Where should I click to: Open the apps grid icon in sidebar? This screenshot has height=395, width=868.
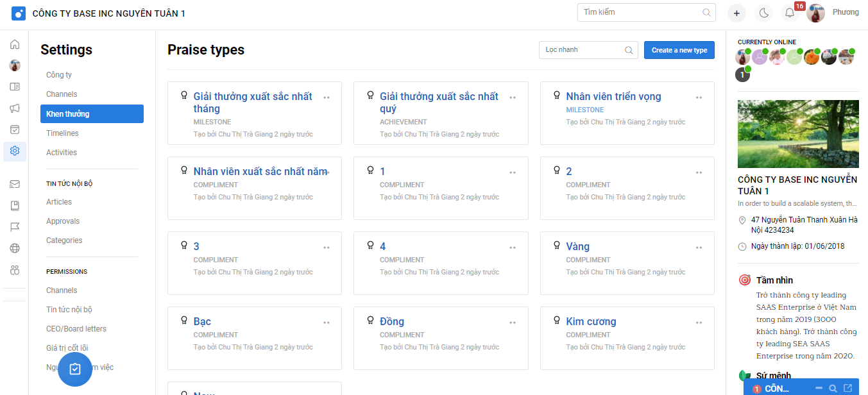click(x=15, y=270)
